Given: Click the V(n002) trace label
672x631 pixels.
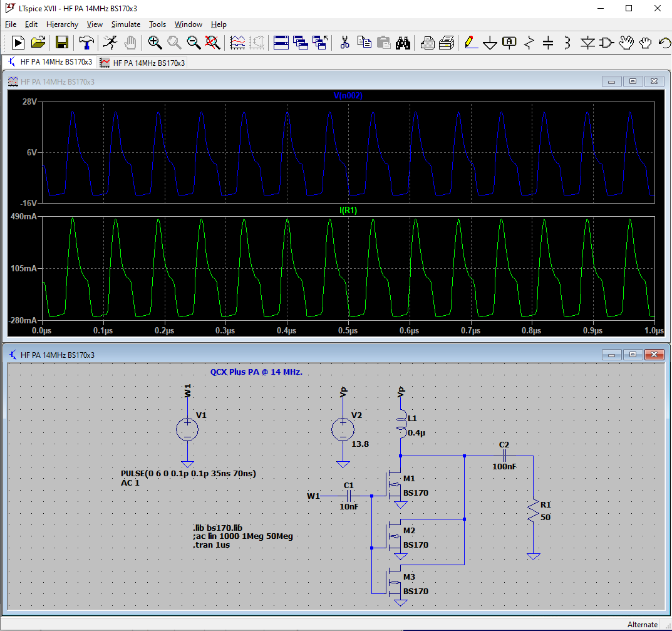Looking at the screenshot, I should tap(348, 96).
